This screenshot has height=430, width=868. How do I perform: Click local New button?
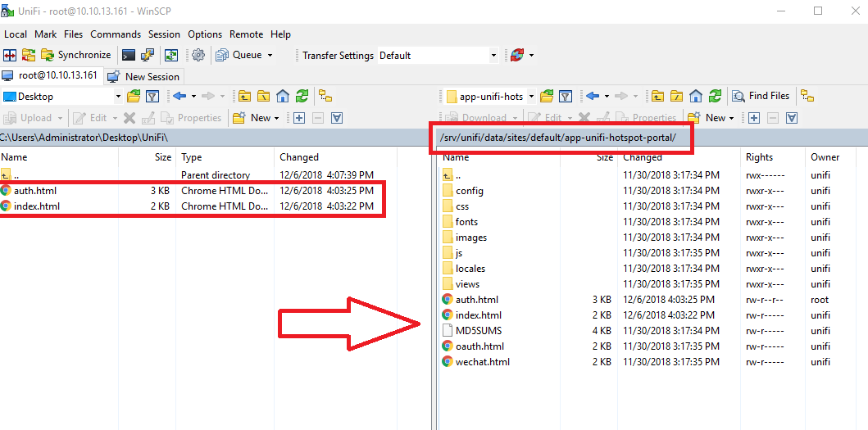[255, 117]
